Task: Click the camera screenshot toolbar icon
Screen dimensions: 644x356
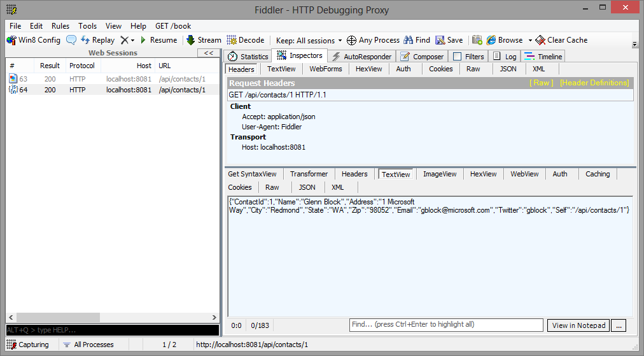Action: (x=477, y=40)
